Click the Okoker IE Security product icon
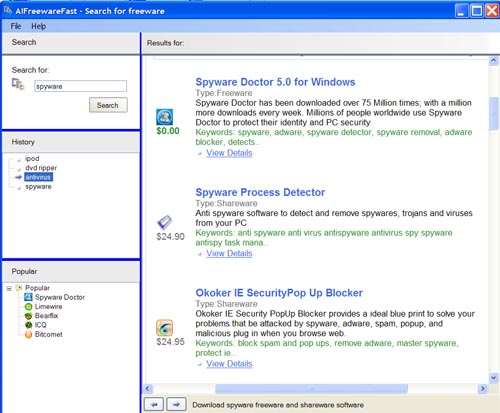500x413 pixels. click(164, 328)
